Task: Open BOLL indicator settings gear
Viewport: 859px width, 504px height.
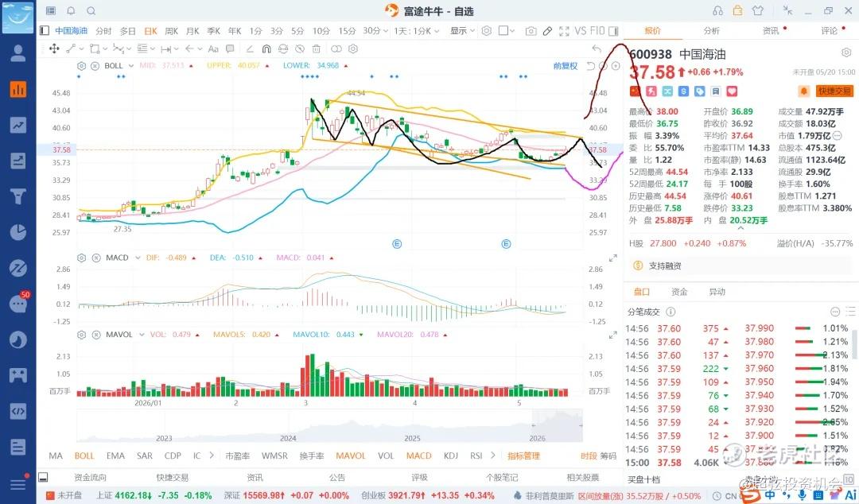Action: point(82,66)
